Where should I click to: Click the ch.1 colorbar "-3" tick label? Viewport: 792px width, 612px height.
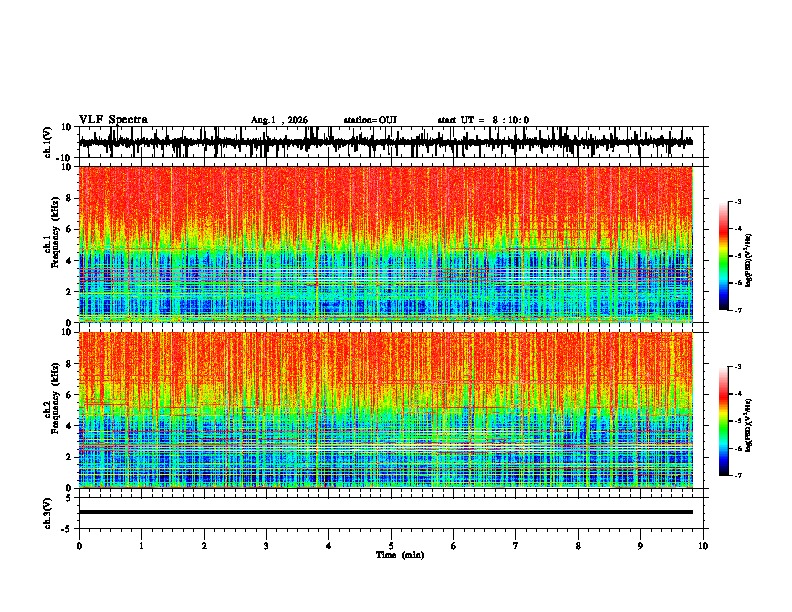coord(737,201)
